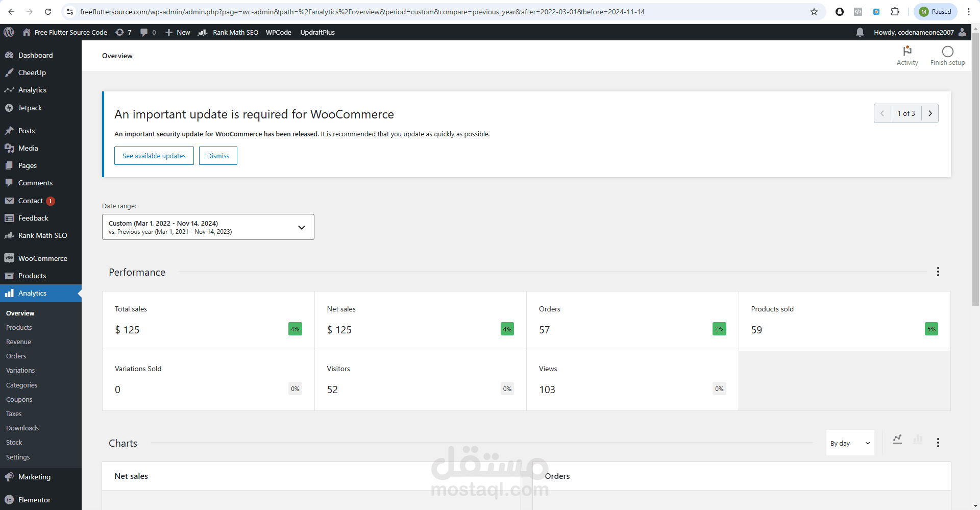Open WooCommerce sidebar menu
The width and height of the screenshot is (980, 510).
[41, 258]
